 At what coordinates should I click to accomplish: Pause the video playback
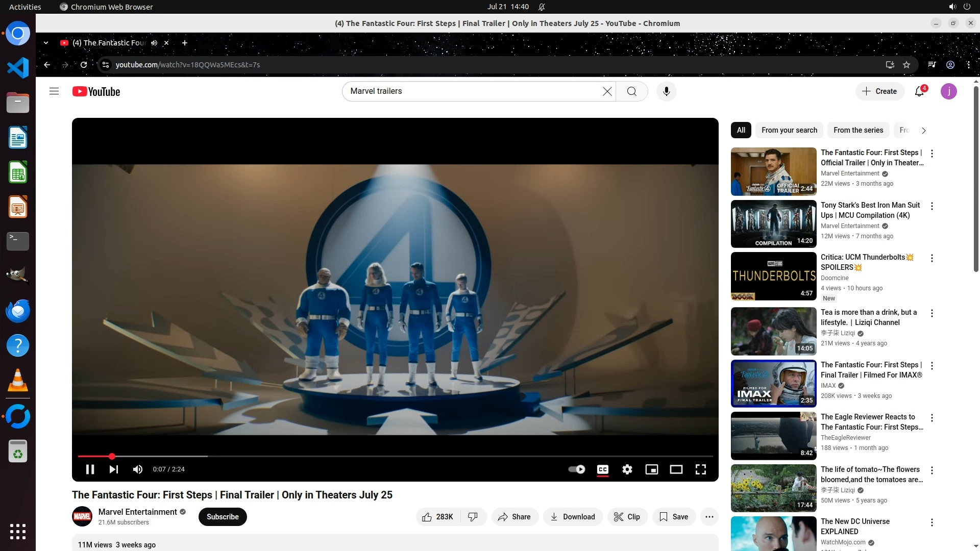[x=90, y=469]
